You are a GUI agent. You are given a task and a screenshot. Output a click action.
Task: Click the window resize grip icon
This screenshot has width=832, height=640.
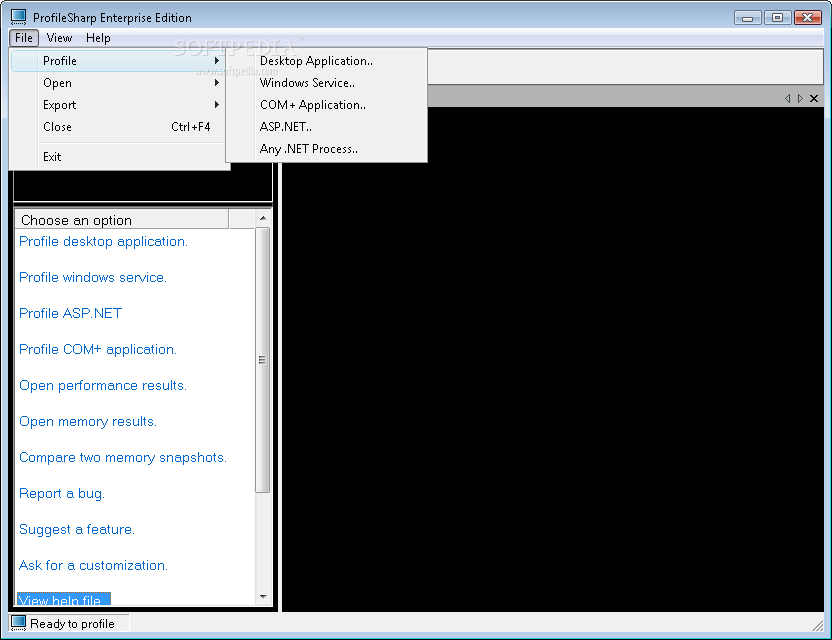(818, 626)
